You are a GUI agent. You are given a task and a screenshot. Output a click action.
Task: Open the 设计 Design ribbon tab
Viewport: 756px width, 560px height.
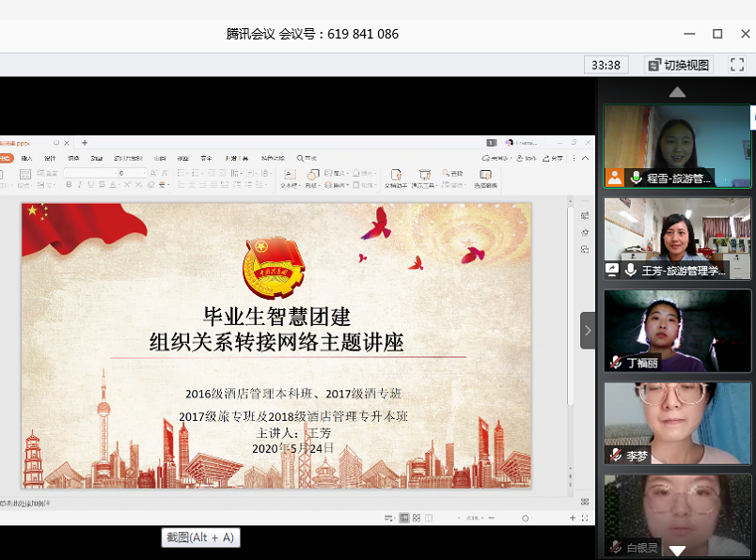[x=51, y=158]
